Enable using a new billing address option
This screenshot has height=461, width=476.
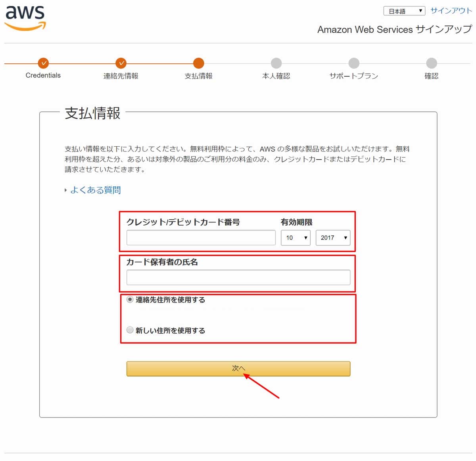click(130, 330)
